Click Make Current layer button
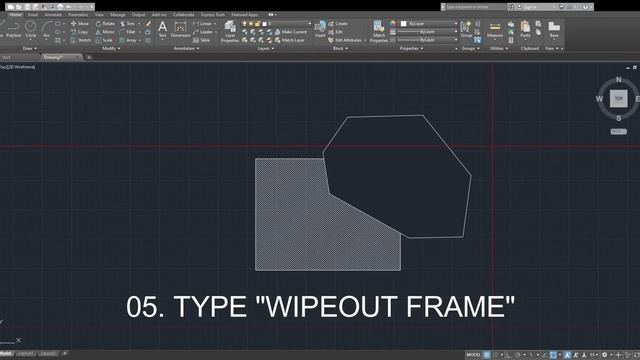Viewport: 640px width, 360px height. click(x=291, y=32)
